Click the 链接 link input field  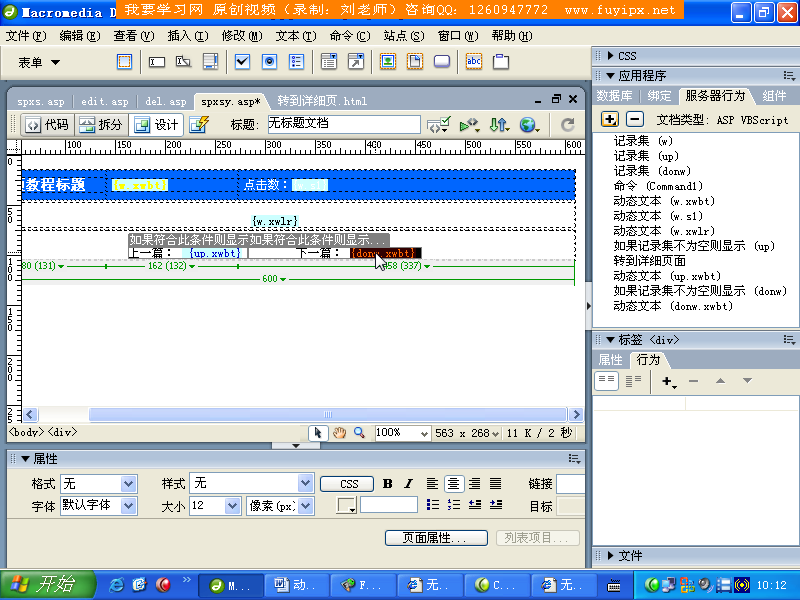tap(570, 484)
